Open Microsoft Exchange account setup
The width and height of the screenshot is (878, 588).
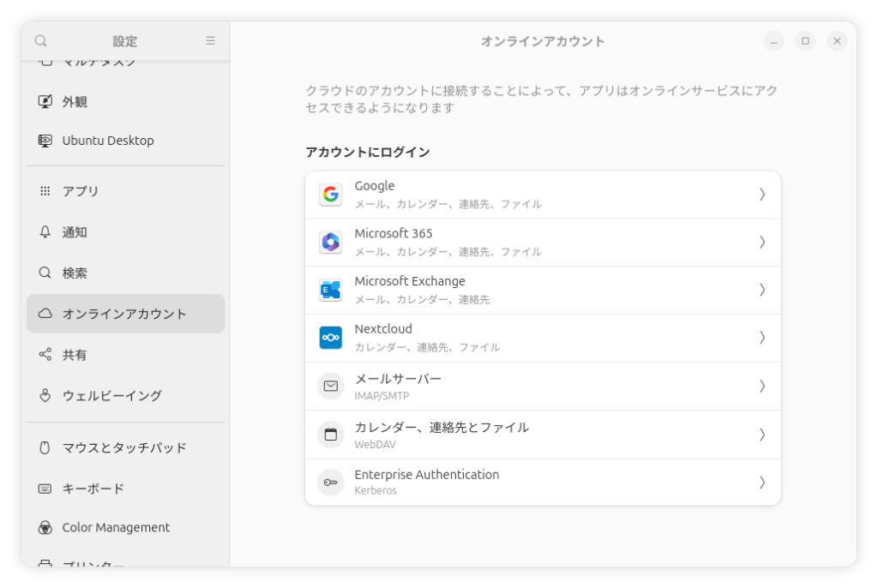(543, 290)
